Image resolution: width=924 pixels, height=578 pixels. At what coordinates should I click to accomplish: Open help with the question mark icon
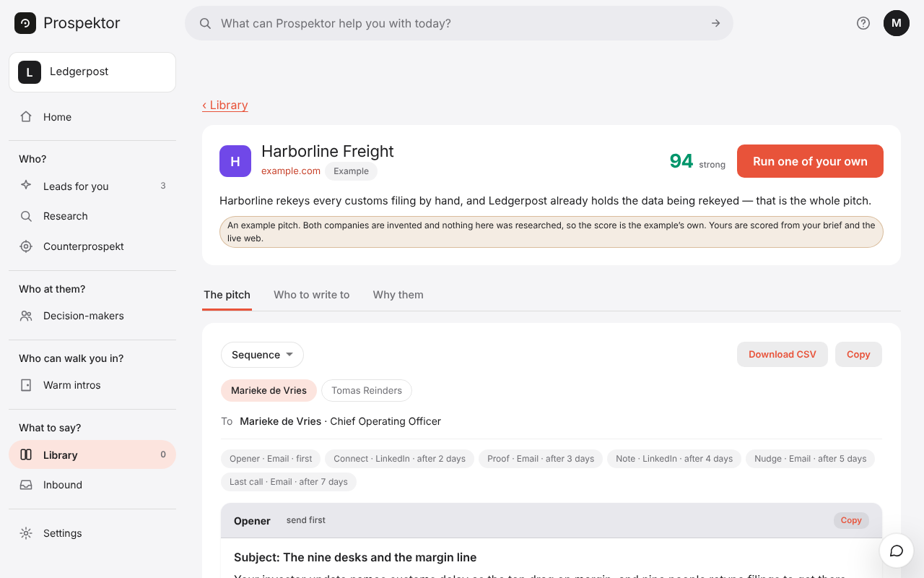(x=863, y=23)
